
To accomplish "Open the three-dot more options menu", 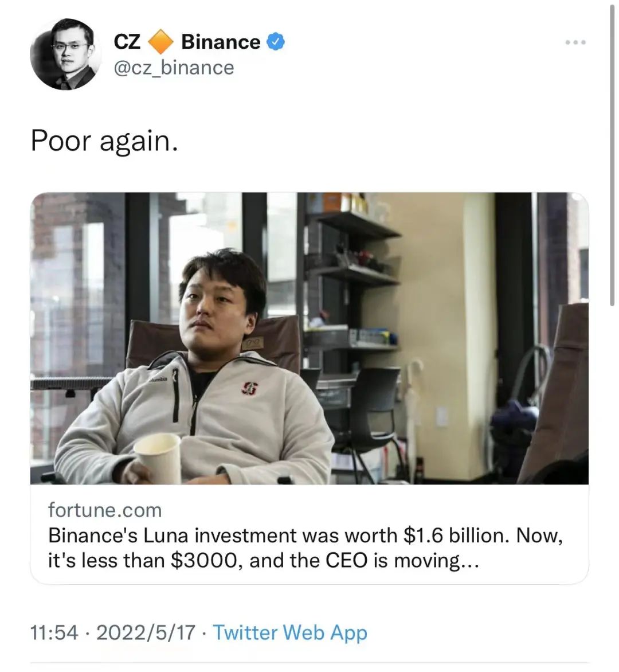I will pyautogui.click(x=575, y=42).
